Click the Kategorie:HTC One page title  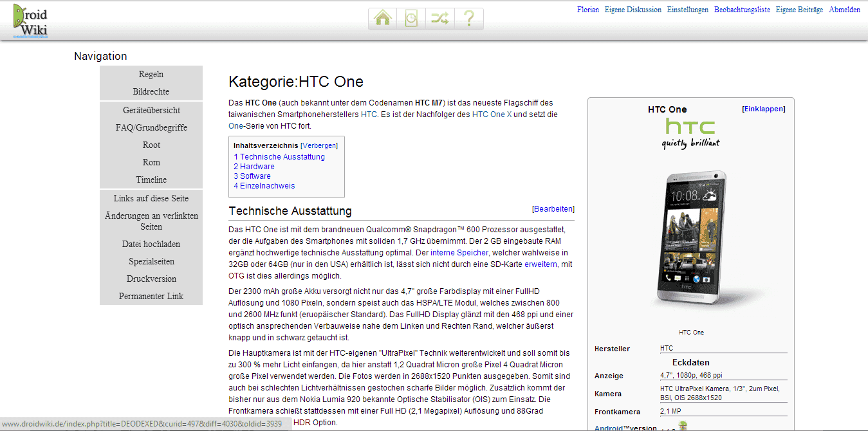[x=296, y=82]
